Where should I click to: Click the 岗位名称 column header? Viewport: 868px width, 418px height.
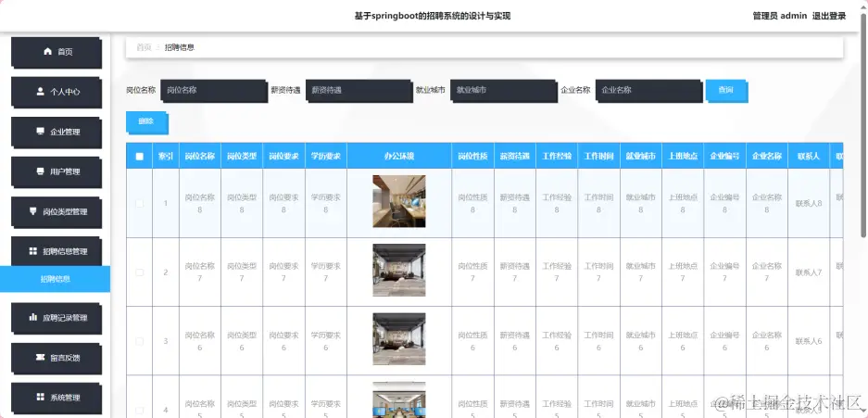click(200, 156)
